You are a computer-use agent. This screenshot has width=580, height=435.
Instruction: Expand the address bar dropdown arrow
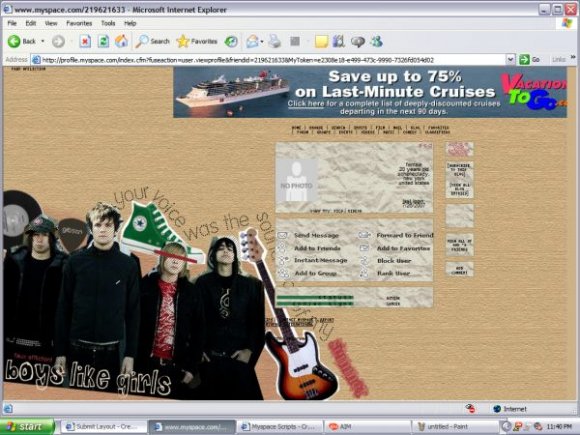pos(510,60)
